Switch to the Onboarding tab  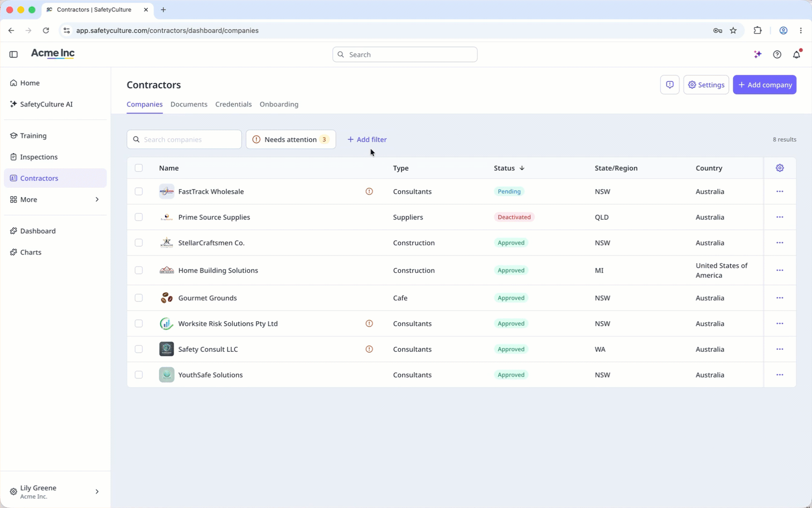(x=279, y=105)
